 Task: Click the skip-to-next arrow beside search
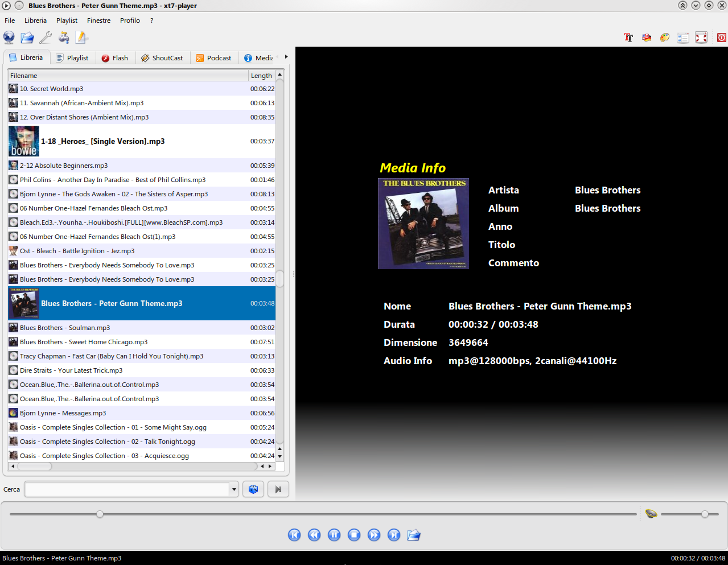(278, 489)
